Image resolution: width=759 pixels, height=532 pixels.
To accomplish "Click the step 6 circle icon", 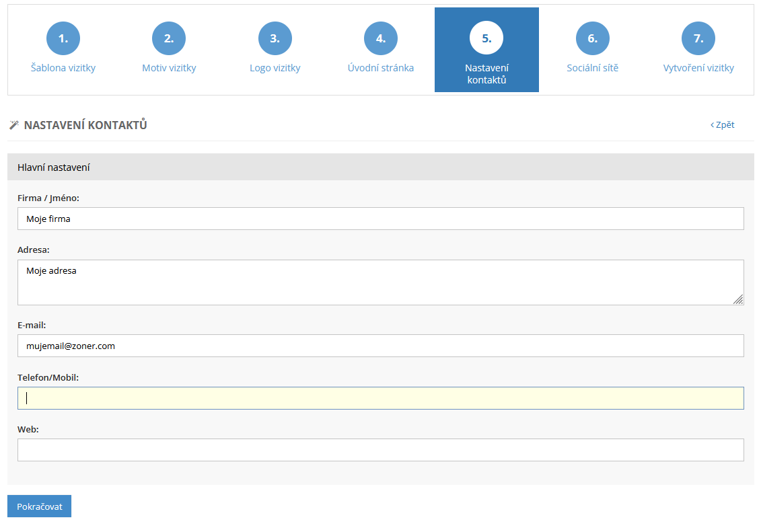I will coord(592,38).
